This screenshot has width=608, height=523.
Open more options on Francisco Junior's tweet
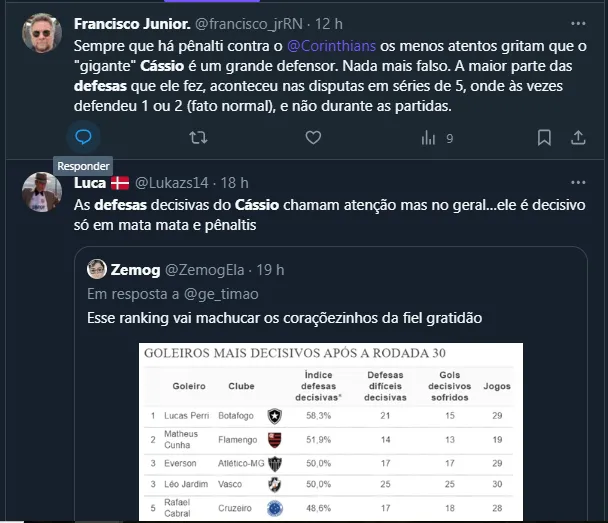tap(577, 21)
